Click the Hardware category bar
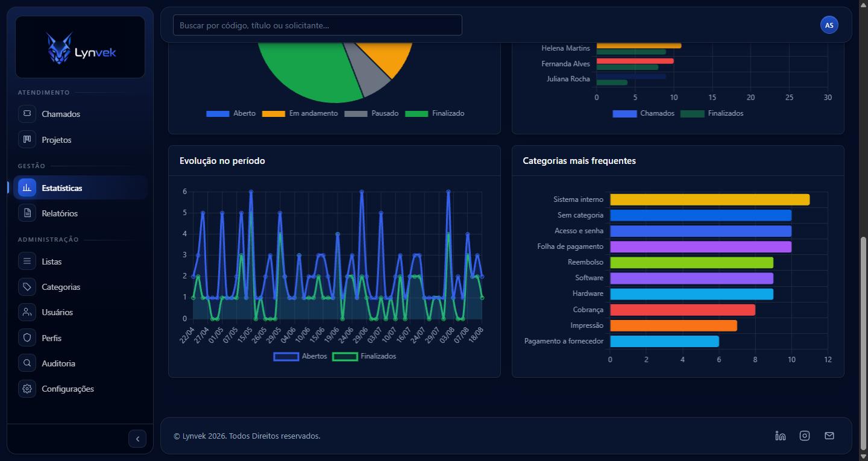The width and height of the screenshot is (868, 461). click(x=691, y=293)
